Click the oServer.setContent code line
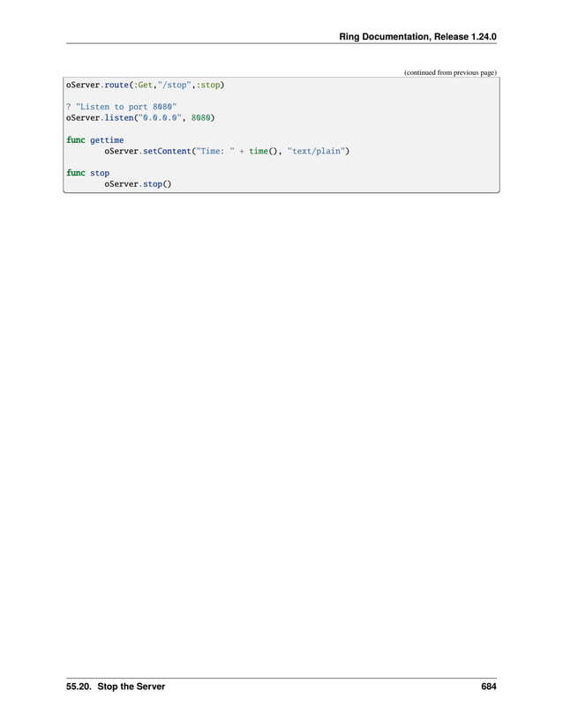563x728 pixels. 227,151
